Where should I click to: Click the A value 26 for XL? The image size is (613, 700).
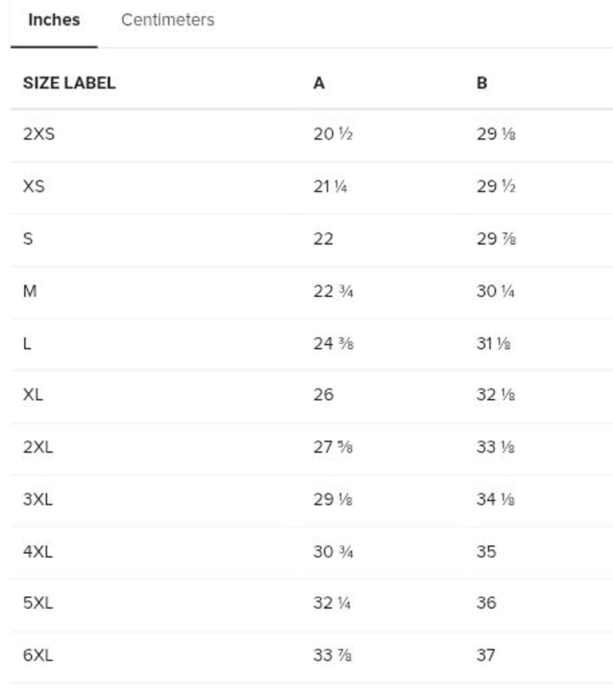coord(323,395)
